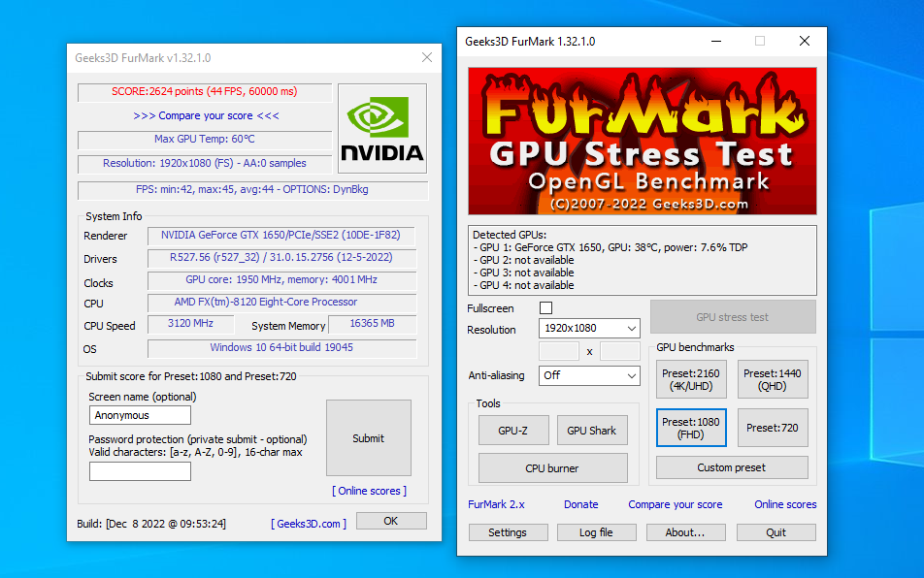Click the GPU 4: not available line
The image size is (924, 578).
pyautogui.click(x=524, y=285)
